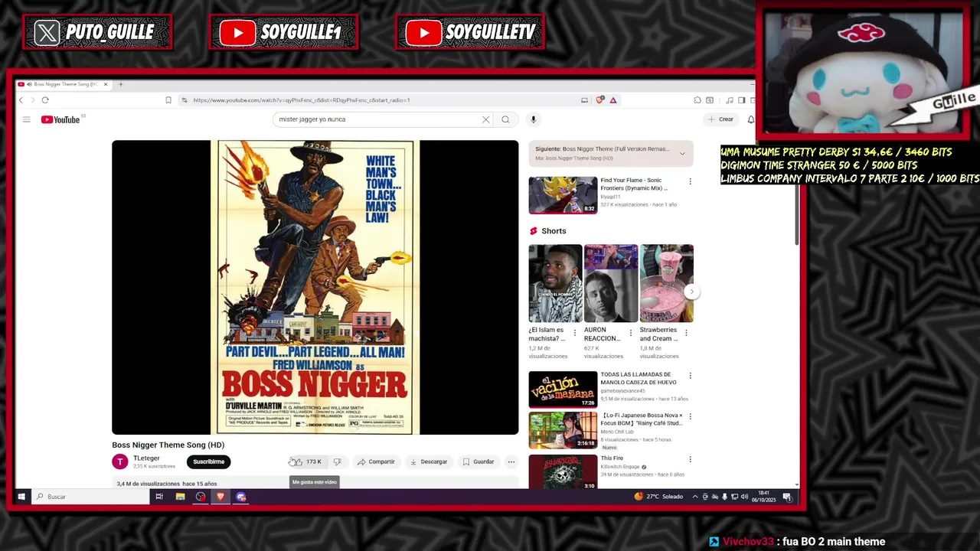Open Find Your Flame video thumbnail
Image resolution: width=980 pixels, height=551 pixels.
pyautogui.click(x=563, y=195)
